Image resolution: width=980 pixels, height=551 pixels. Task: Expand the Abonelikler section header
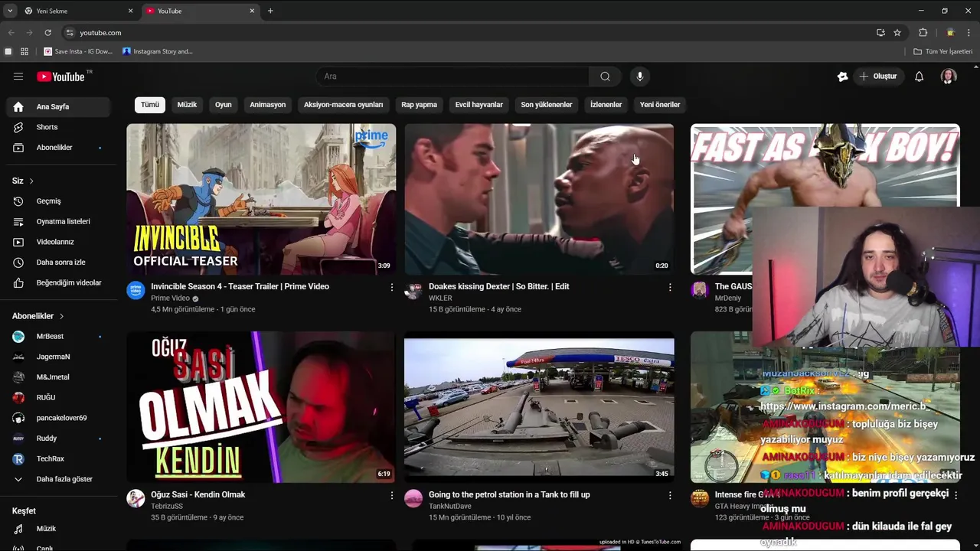pos(38,316)
